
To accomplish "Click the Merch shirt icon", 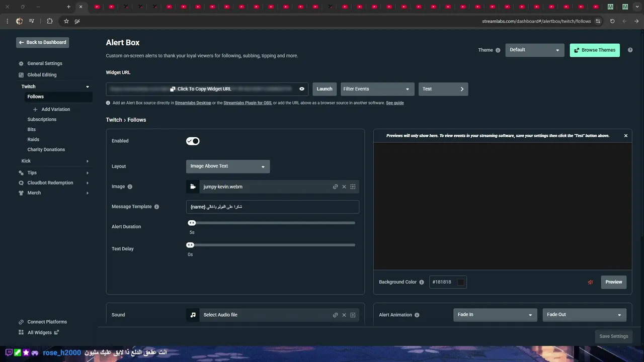I will tap(21, 193).
